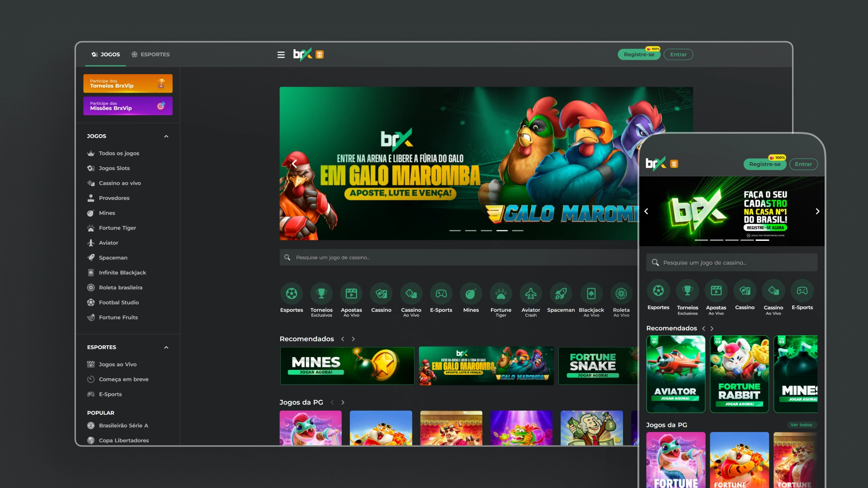Viewport: 868px width, 488px height.
Task: Select desktop Torneios Exclusivos trophy icon
Action: [321, 294]
